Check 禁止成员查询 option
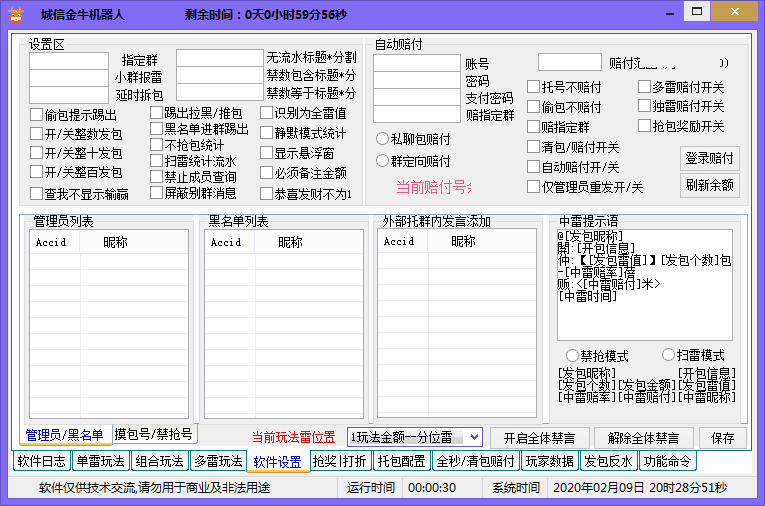765x506 pixels. 157,177
